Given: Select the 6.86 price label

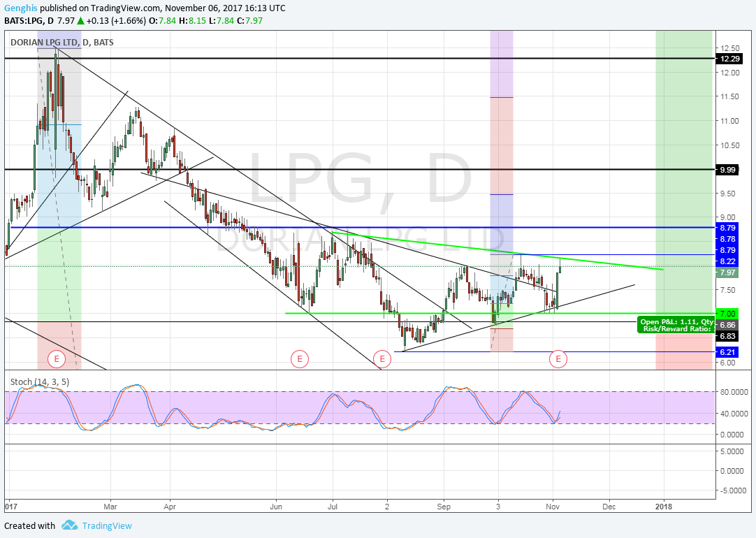Looking at the screenshot, I should point(727,325).
